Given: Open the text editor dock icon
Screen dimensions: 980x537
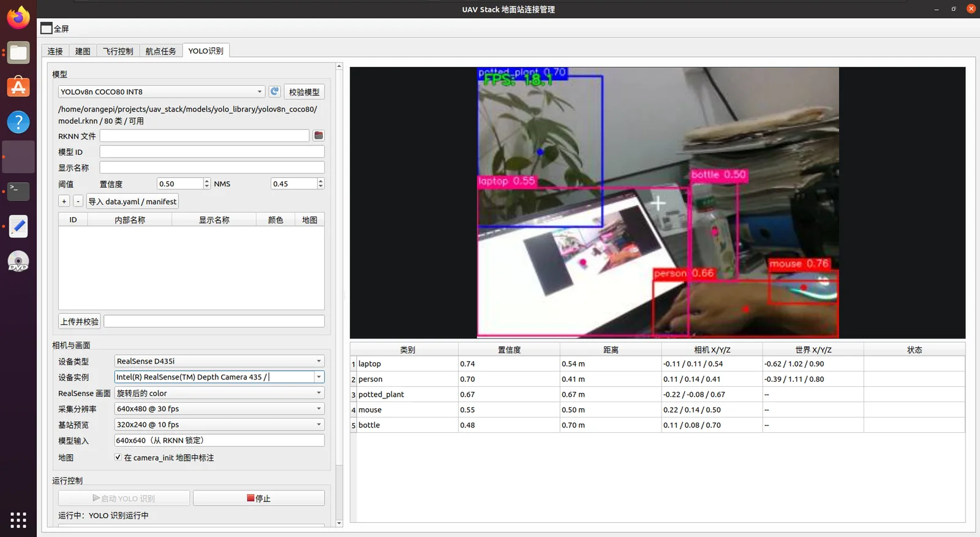Looking at the screenshot, I should pos(18,226).
